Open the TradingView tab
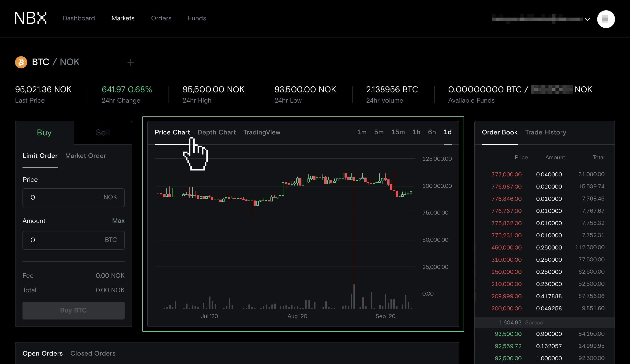The width and height of the screenshot is (630, 364). click(262, 132)
